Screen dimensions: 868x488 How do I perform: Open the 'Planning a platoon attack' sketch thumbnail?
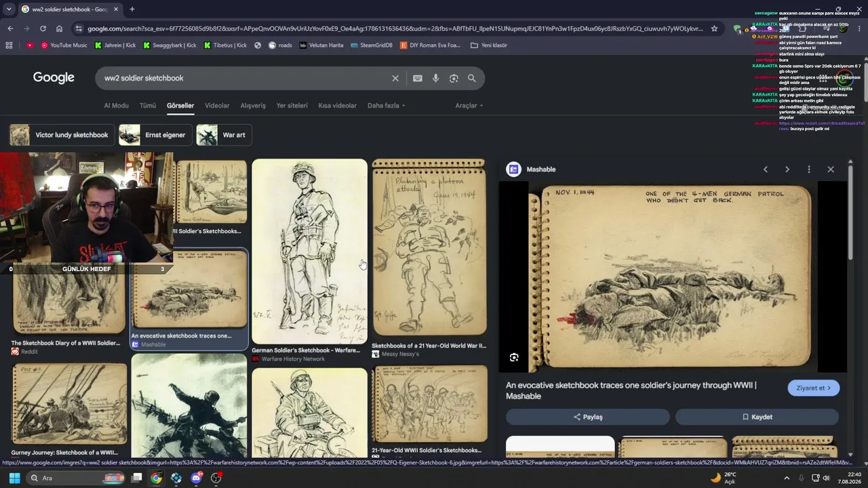[x=429, y=247]
